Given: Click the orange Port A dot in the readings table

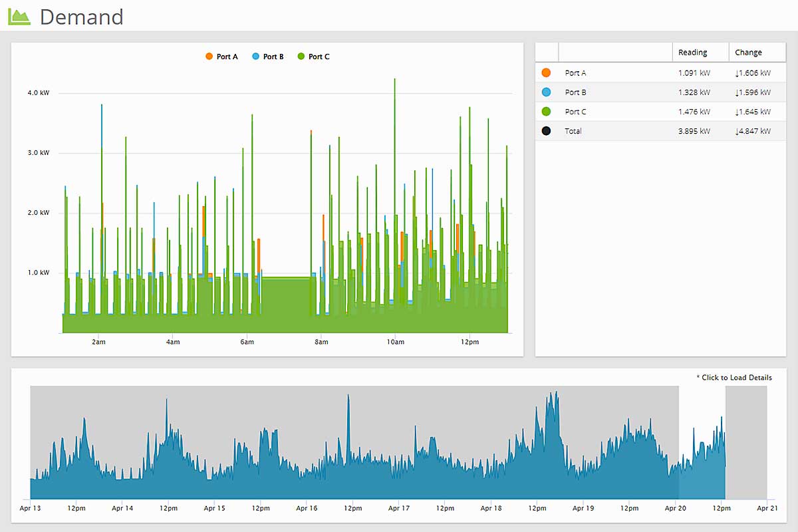Looking at the screenshot, I should 547,73.
